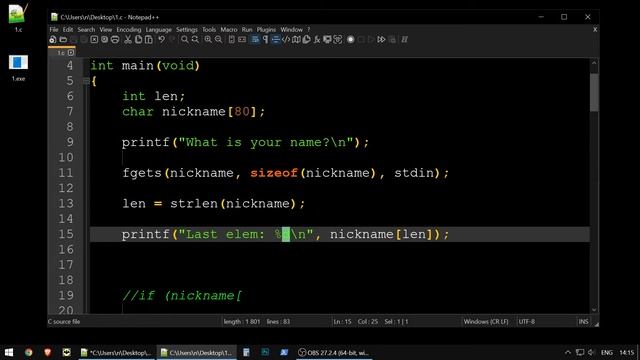Open Chrome from the taskbar

(28, 352)
